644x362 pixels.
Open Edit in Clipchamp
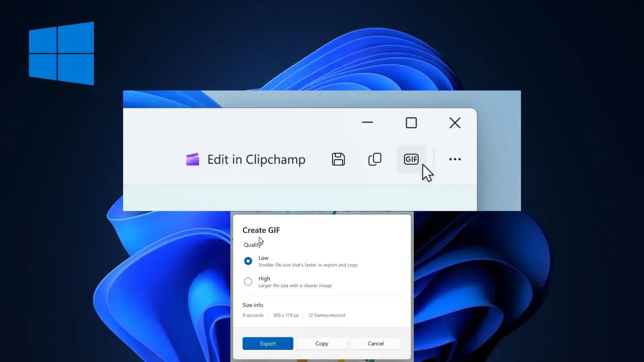[256, 159]
